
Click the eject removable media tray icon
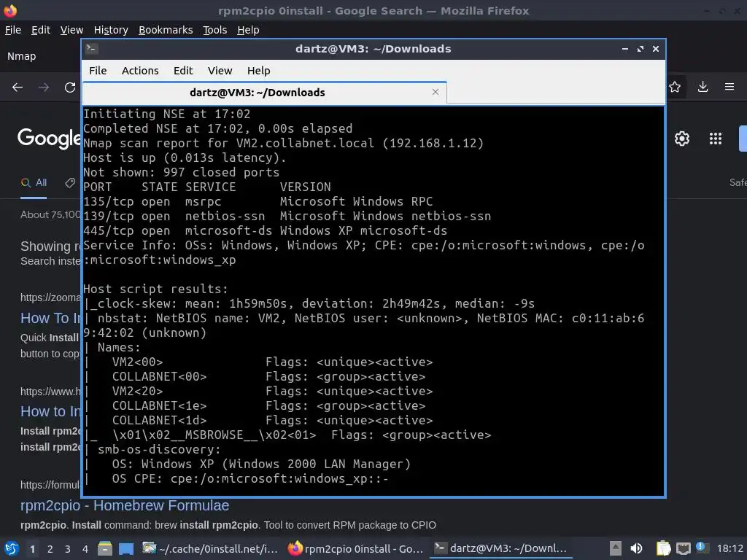(616, 548)
